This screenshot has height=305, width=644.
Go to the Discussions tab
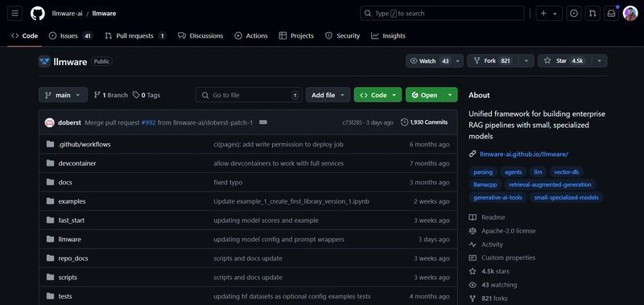click(x=200, y=35)
